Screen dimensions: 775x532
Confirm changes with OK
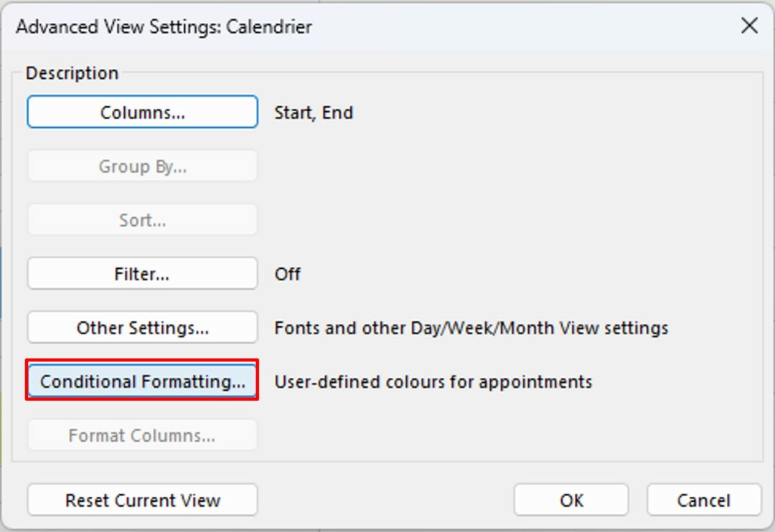pos(570,500)
